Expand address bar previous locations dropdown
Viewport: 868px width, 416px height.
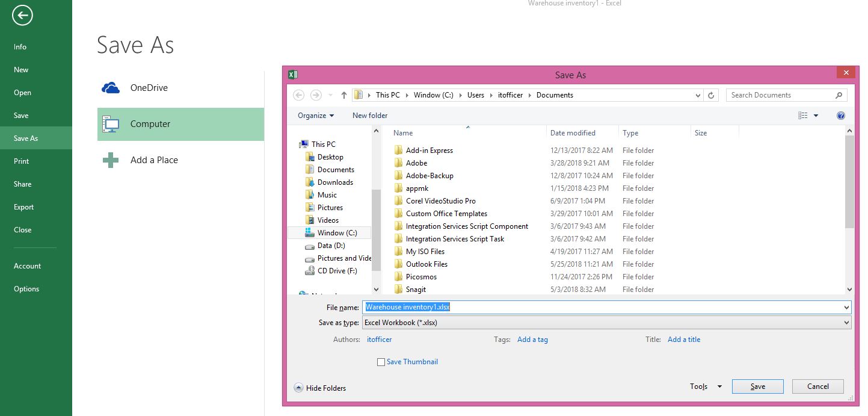(698, 95)
